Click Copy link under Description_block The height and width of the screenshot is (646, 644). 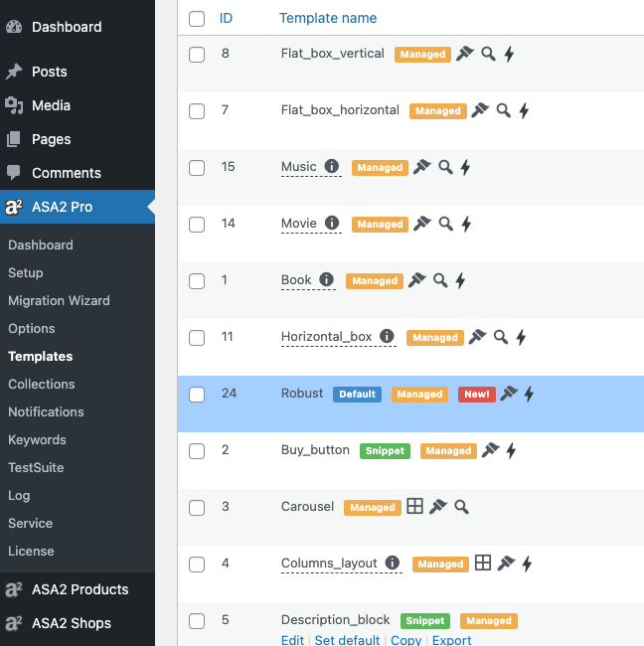pos(405,640)
